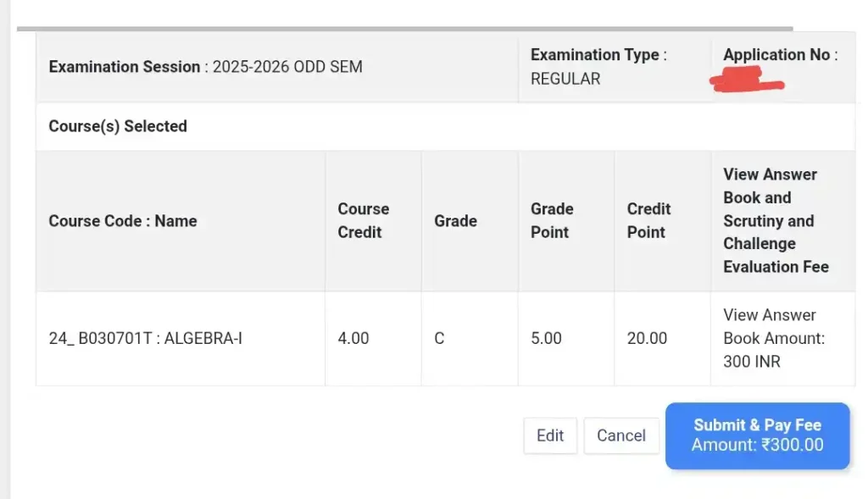Click the Scrutiny and Challenge Evaluation Fee header
This screenshot has height=499, width=868.
775,220
